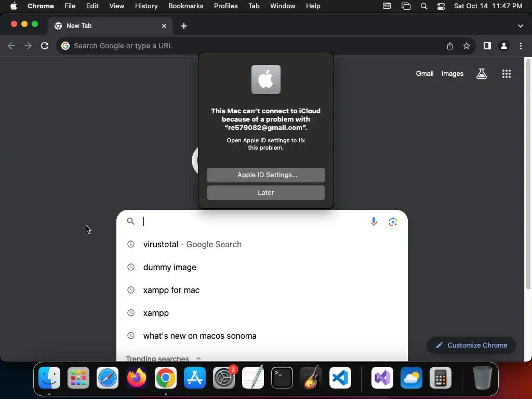This screenshot has width=532, height=399.
Task: Open Launchpad from the Dock
Action: [78, 378]
